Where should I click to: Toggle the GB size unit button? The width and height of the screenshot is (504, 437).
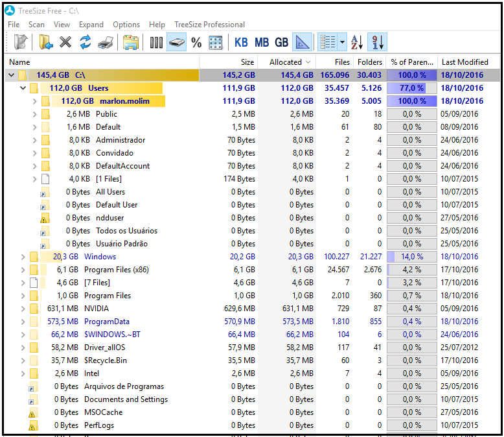coord(282,42)
